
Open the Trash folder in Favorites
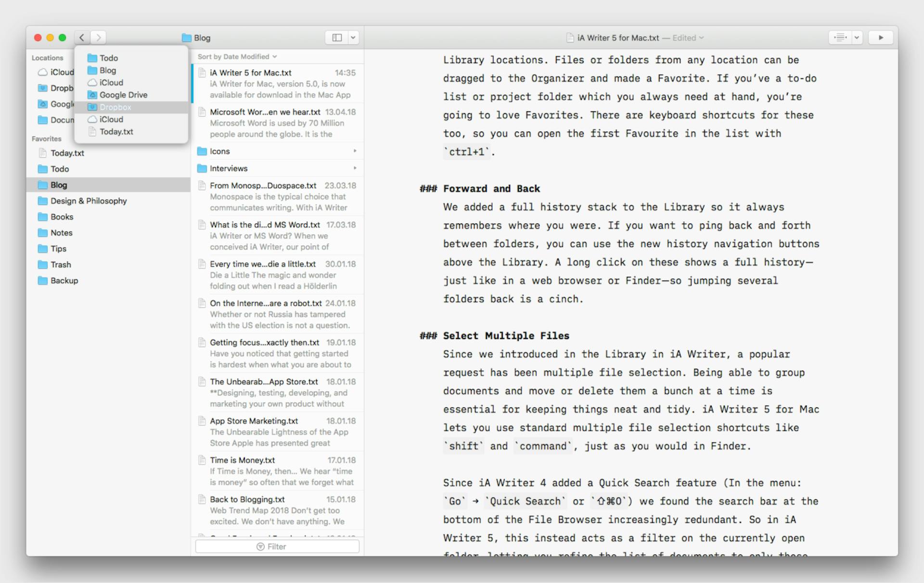tap(60, 264)
